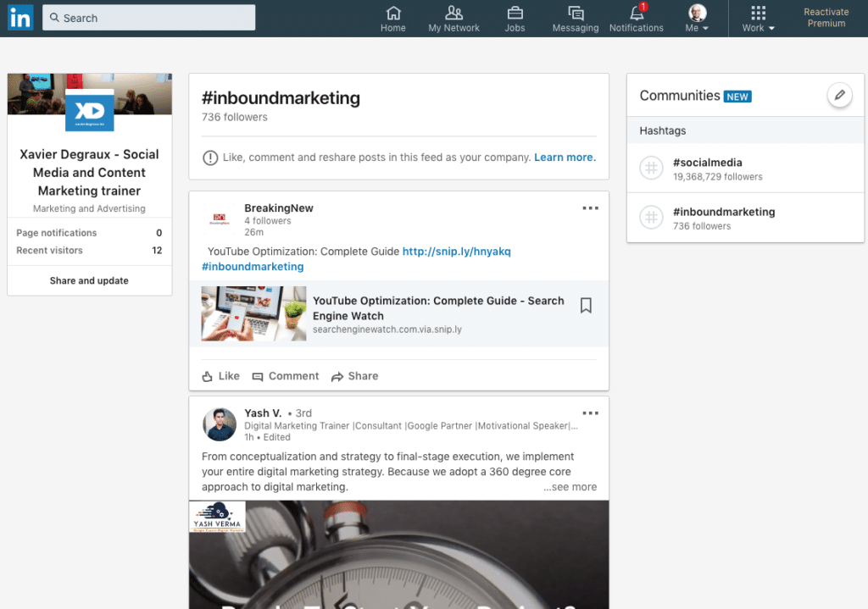The width and height of the screenshot is (868, 609).
Task: Click the Communities panel heading
Action: click(x=680, y=96)
